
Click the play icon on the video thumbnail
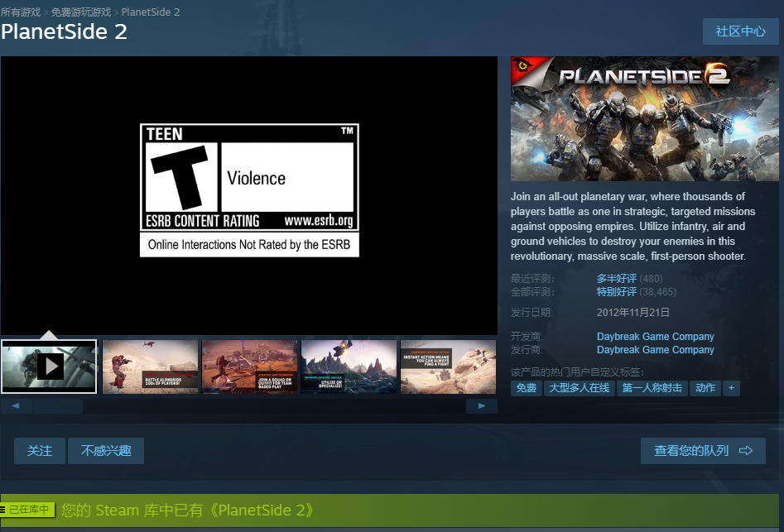(x=51, y=367)
